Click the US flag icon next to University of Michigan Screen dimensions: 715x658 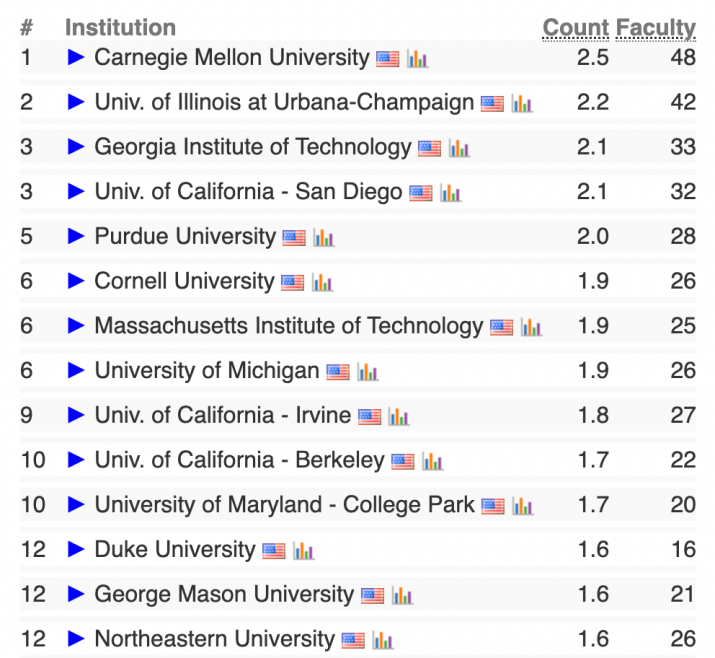(x=338, y=372)
